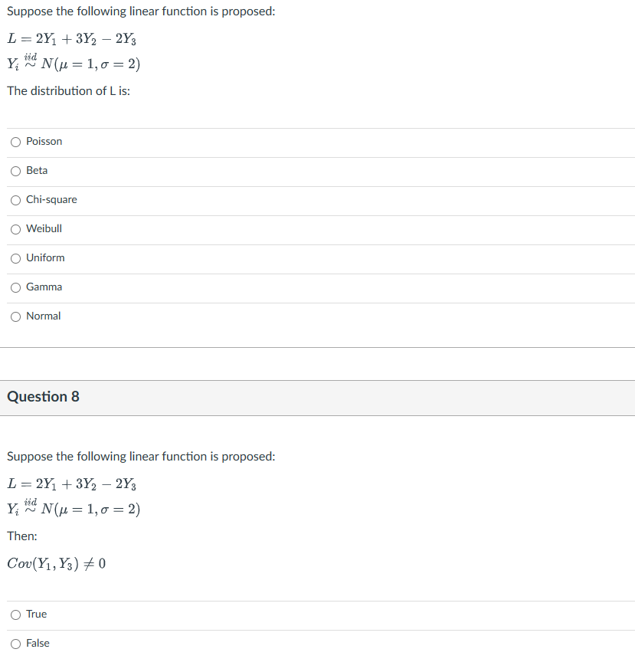Screen dimensions: 635x672
Task: Select True for Question 8
Action: tap(15, 615)
